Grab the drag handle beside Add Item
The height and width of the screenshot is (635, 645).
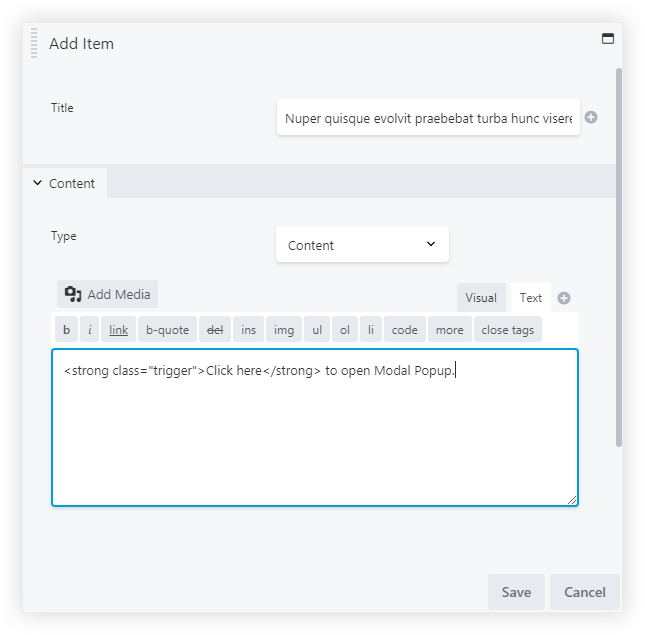click(x=34, y=44)
